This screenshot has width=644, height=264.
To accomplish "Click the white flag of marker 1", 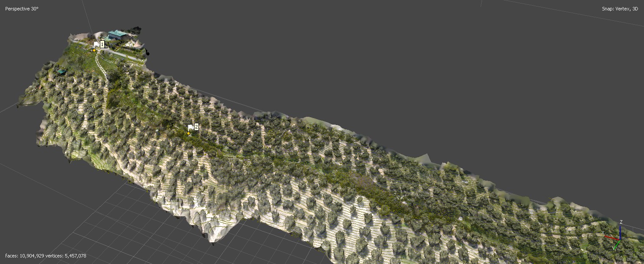I will click(x=96, y=44).
